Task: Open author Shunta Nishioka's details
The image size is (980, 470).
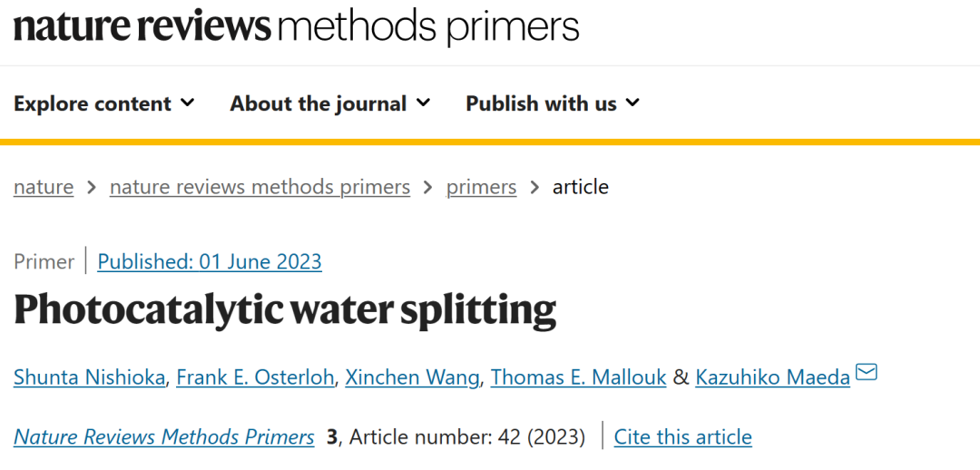Action: coord(89,377)
